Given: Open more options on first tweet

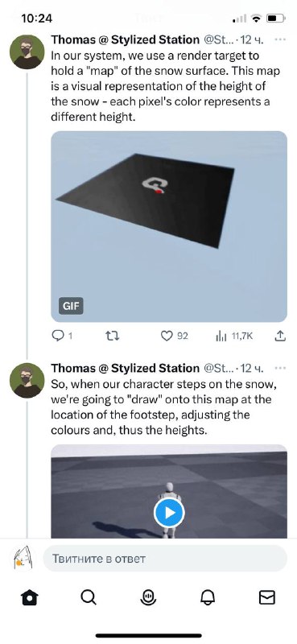Looking at the screenshot, I should 280,39.
